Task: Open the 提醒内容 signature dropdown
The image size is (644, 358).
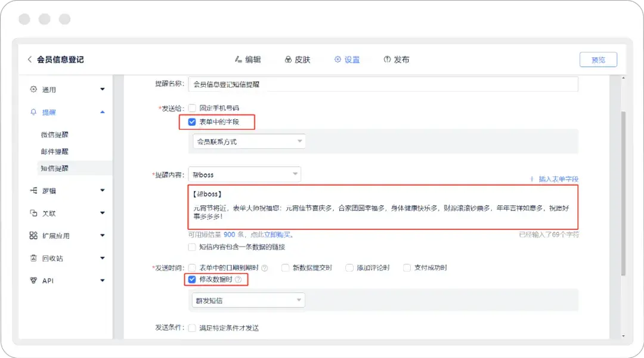Action: click(244, 175)
